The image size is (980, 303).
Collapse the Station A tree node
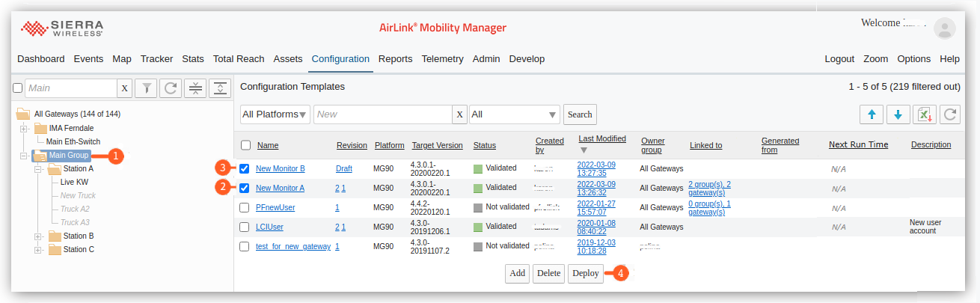point(38,169)
